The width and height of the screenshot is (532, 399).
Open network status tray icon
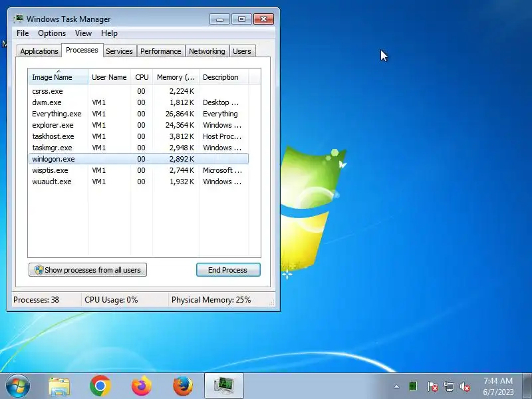click(x=448, y=386)
